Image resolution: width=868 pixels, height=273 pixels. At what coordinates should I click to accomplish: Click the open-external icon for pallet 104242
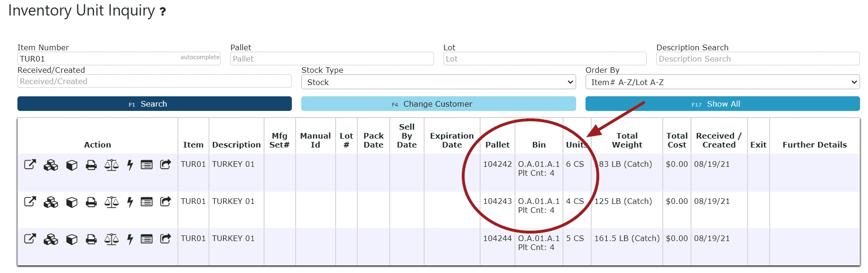tap(30, 164)
